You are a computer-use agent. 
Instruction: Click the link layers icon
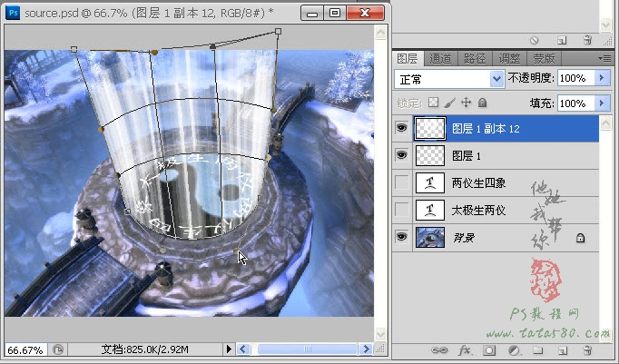pos(439,349)
